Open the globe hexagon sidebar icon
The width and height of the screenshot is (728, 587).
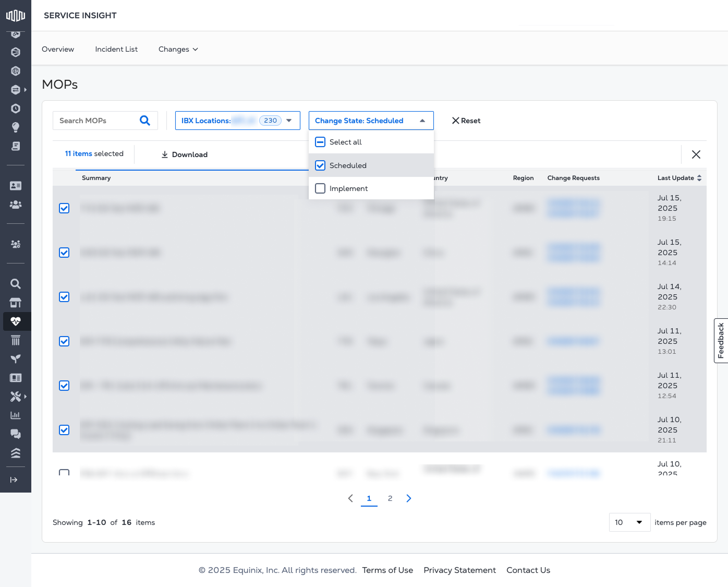pyautogui.click(x=16, y=71)
